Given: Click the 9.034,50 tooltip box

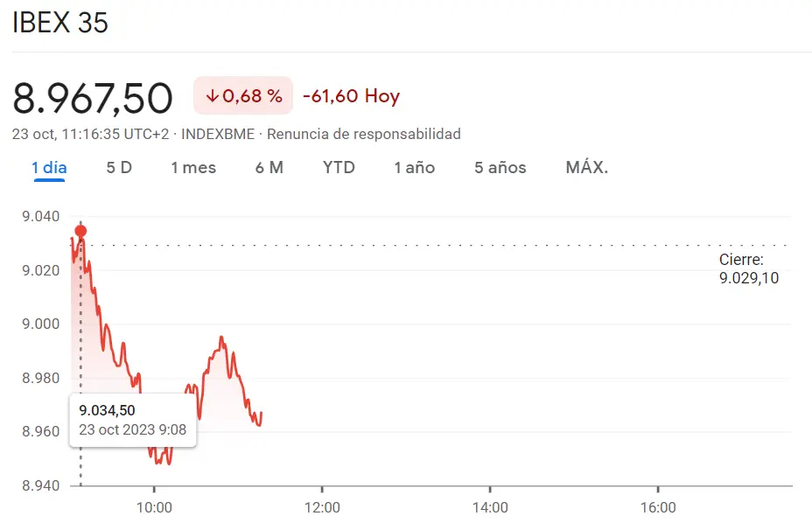Looking at the screenshot, I should [x=133, y=419].
